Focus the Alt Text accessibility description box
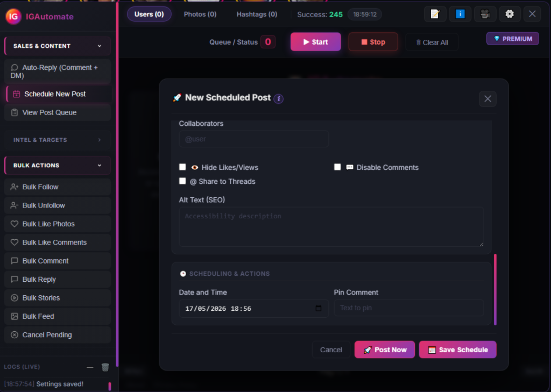 (x=331, y=226)
